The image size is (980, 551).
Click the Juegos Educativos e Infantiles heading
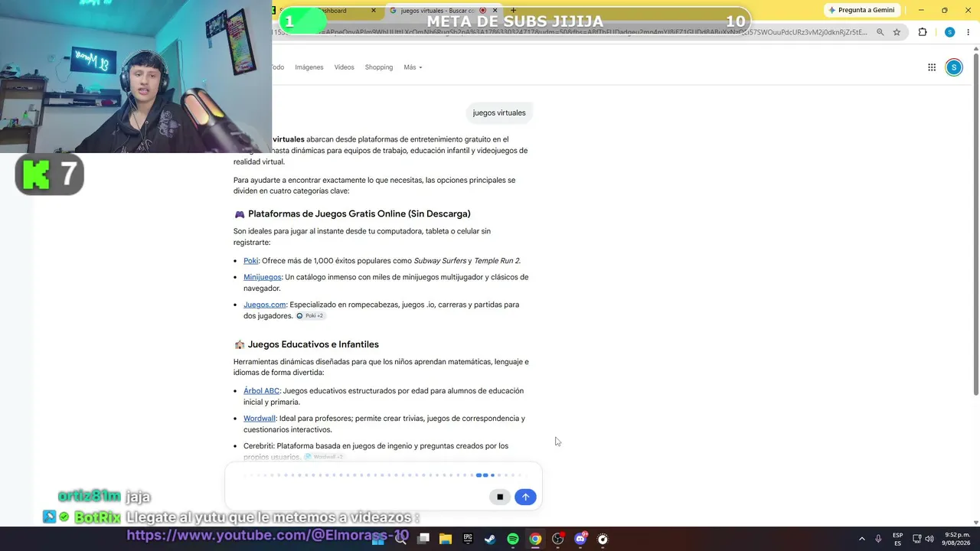[x=313, y=344]
